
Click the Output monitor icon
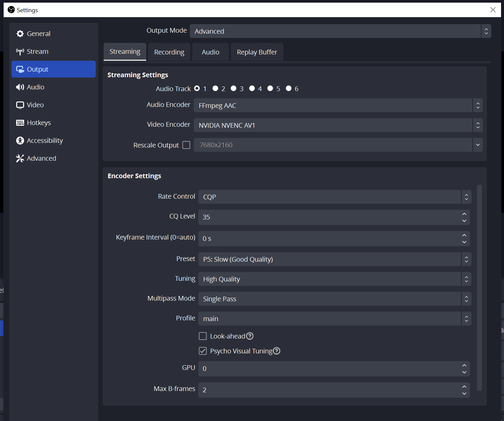tap(20, 69)
